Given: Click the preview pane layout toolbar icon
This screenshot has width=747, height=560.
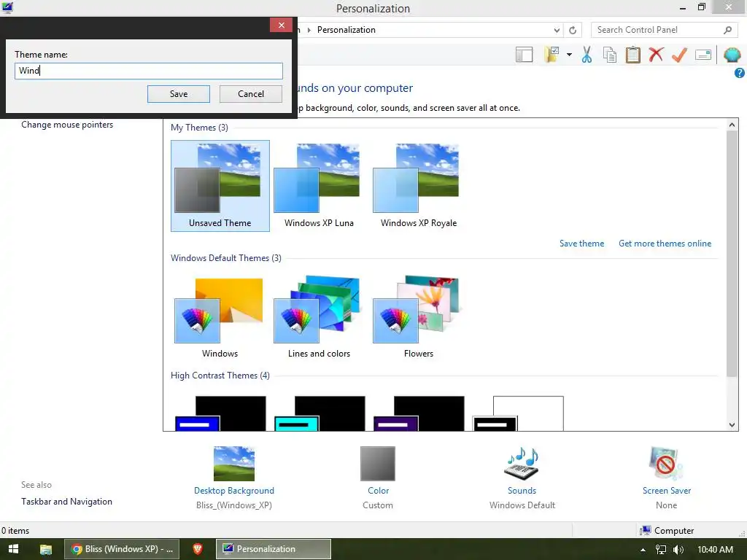Looking at the screenshot, I should 524,54.
